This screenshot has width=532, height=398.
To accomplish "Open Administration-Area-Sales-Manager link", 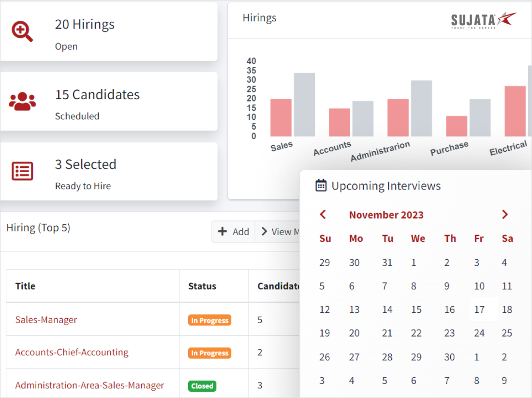I will coord(89,385).
